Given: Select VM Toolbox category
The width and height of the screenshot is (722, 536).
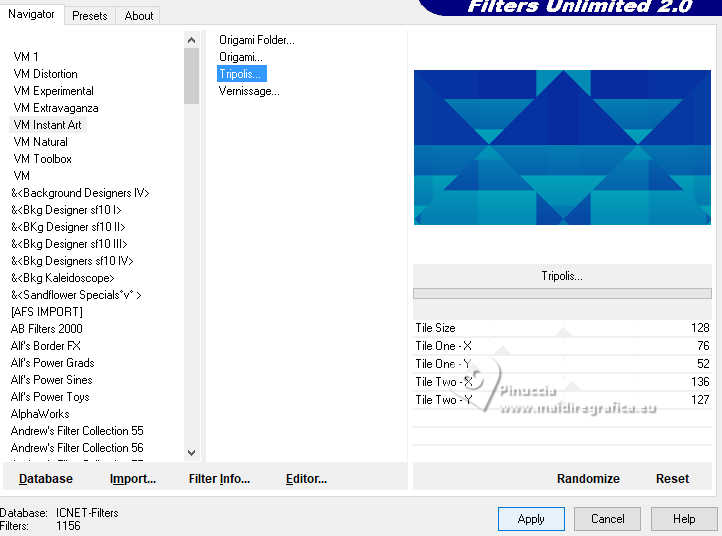Looking at the screenshot, I should [x=43, y=159].
